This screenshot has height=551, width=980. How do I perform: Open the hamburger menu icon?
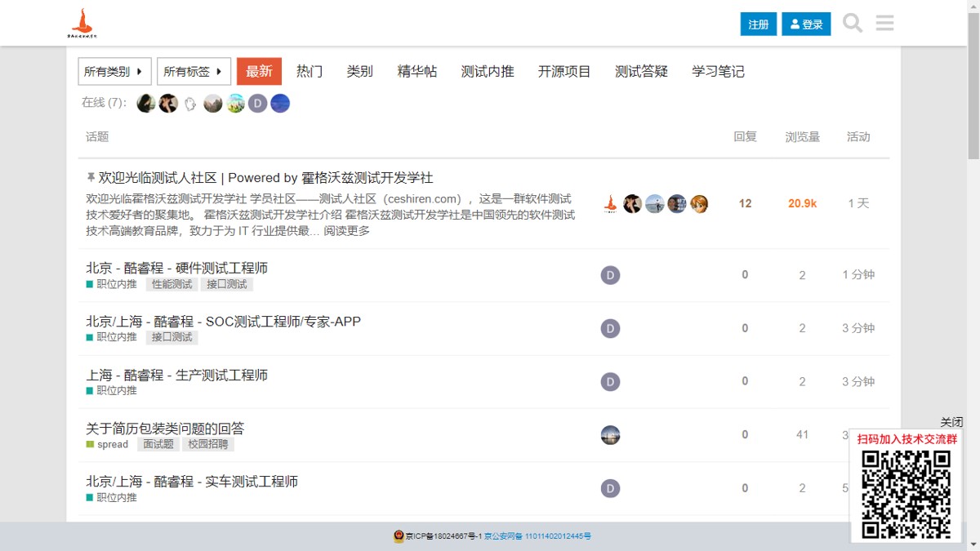[884, 24]
